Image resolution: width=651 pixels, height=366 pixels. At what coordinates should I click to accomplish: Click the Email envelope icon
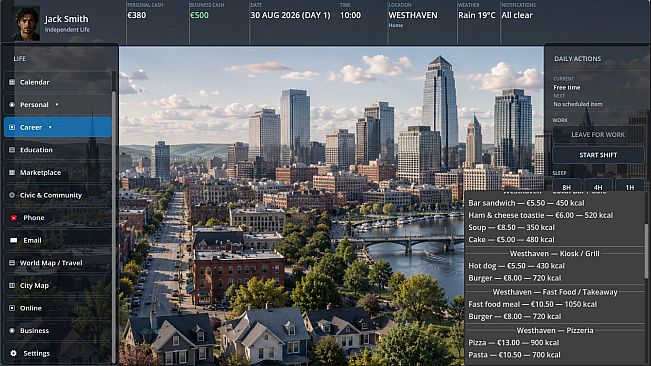point(13,240)
